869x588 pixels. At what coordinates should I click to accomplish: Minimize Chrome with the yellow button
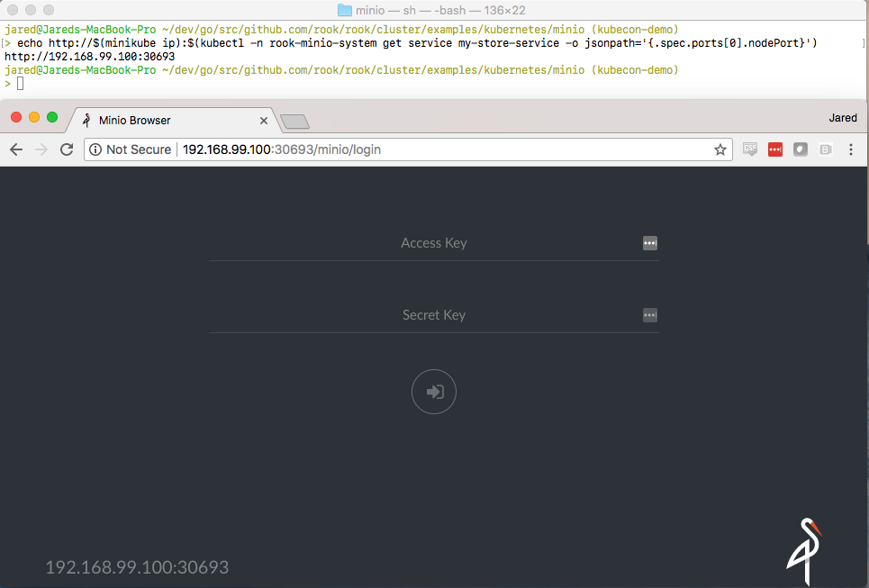coord(34,117)
